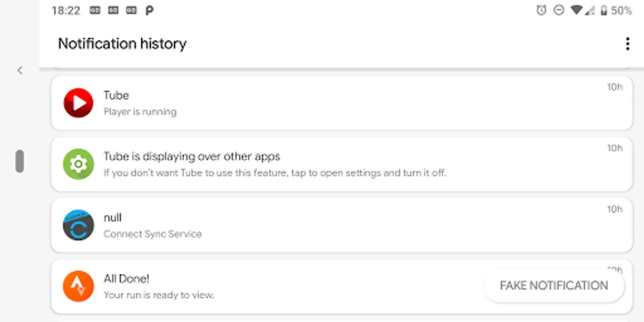This screenshot has width=644, height=322.
Task: Tap the "All Done!" notification title
Action: point(126,279)
